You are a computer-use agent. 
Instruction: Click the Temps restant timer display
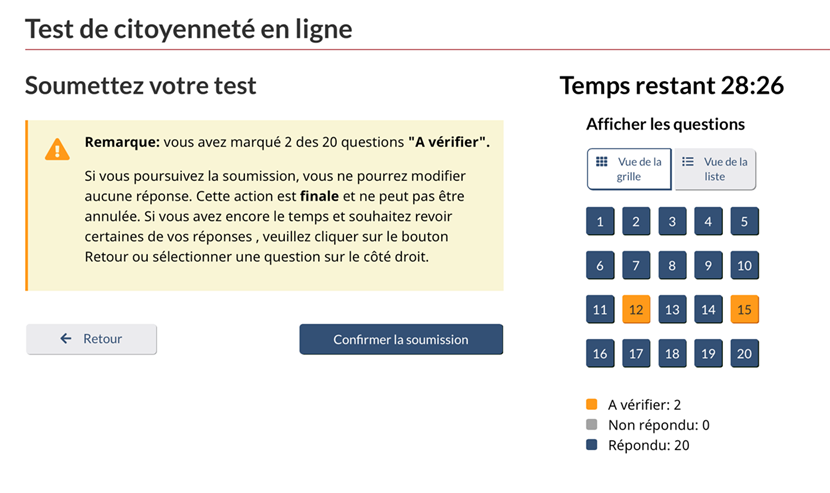point(671,86)
